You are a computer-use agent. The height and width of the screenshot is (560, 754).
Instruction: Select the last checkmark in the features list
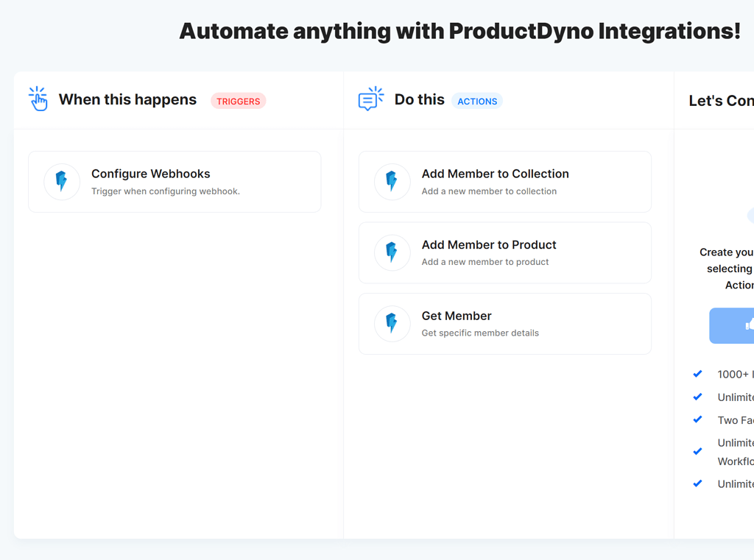[697, 483]
